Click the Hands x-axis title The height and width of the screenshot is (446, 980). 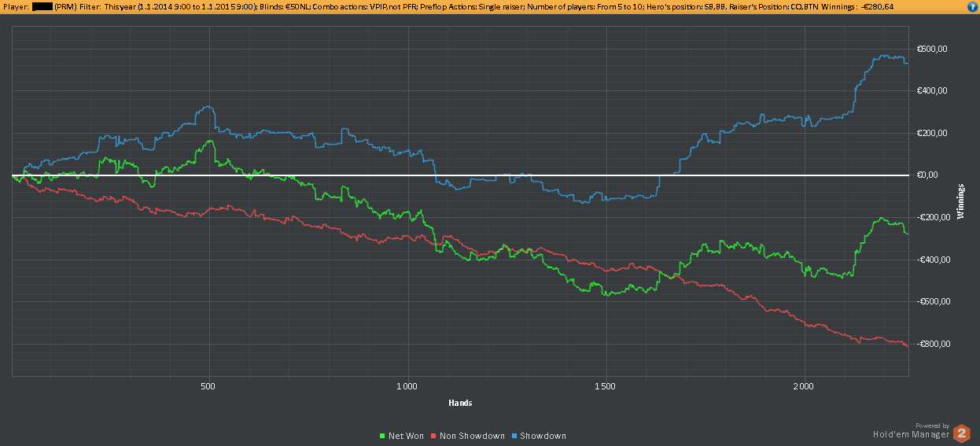pos(460,403)
